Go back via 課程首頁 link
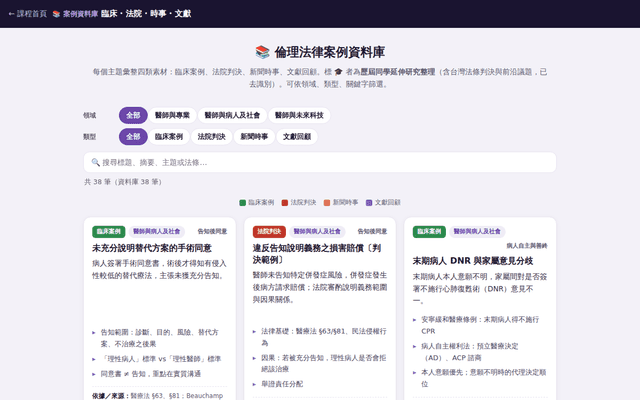This screenshot has width=640, height=400. pos(28,14)
